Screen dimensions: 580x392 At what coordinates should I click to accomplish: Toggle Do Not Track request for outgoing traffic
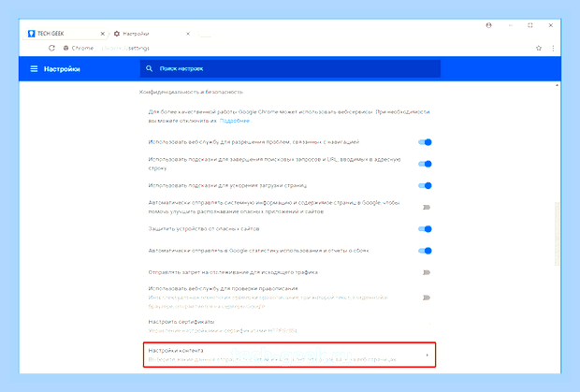(427, 272)
